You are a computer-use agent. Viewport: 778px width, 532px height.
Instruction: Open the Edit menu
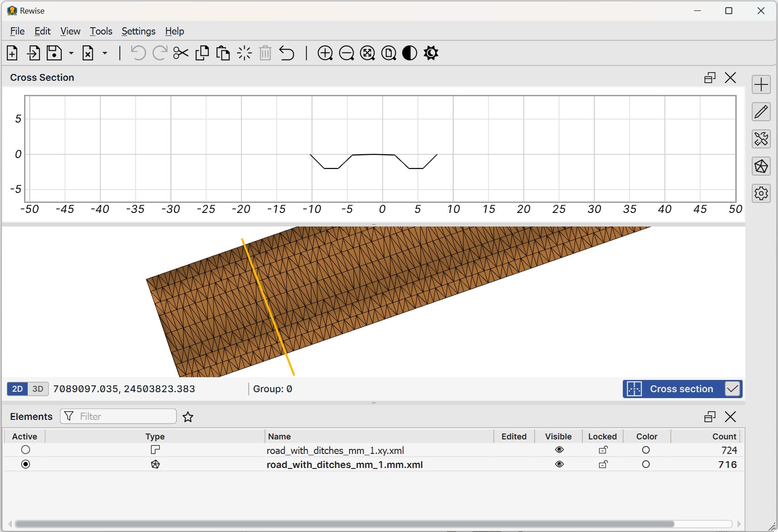point(43,31)
